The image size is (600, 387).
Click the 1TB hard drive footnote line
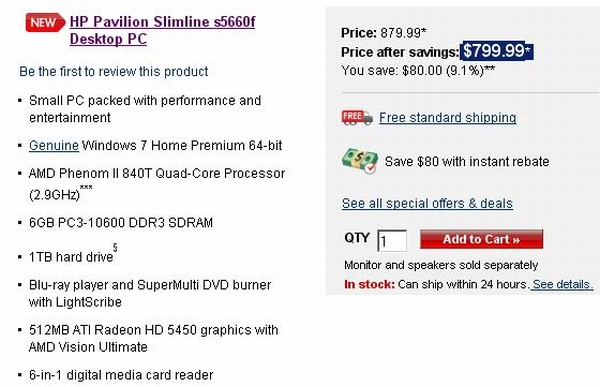[73, 254]
